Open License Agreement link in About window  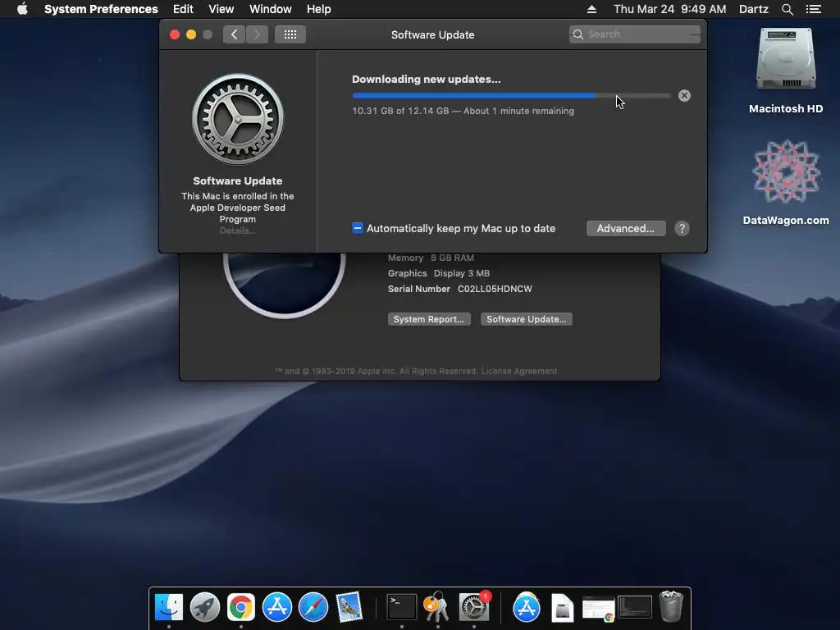click(x=519, y=372)
